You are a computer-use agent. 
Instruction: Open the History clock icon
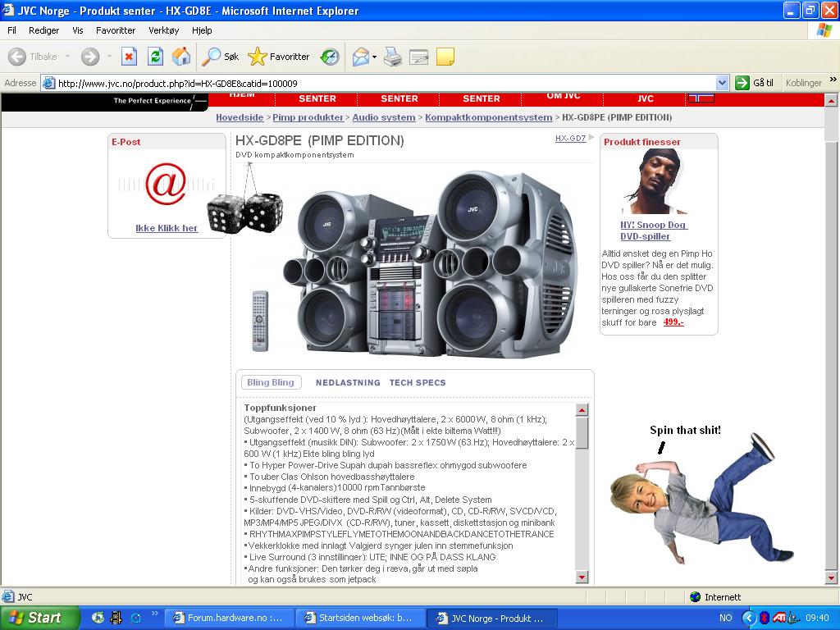[330, 57]
